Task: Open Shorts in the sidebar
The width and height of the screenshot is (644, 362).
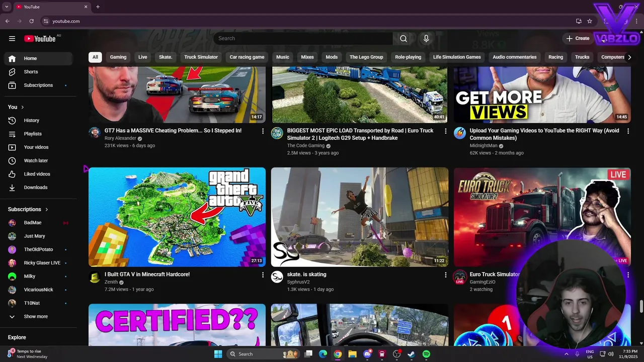Action: [38, 72]
